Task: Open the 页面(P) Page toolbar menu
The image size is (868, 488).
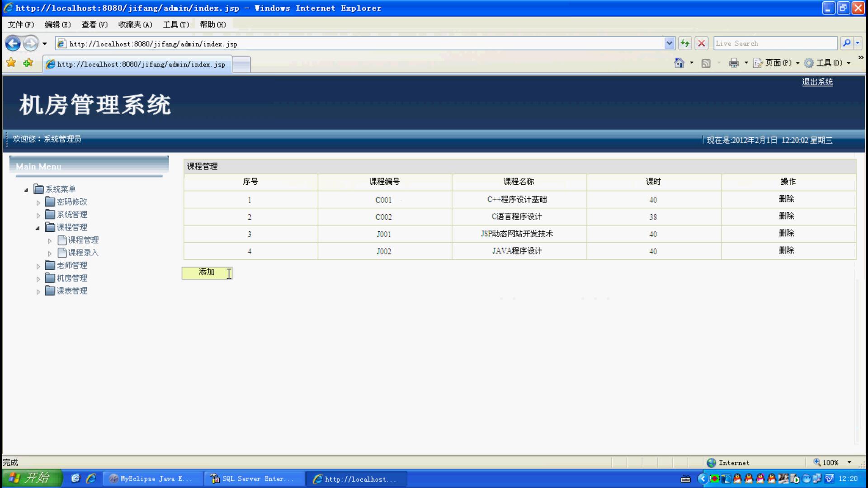Action: tap(776, 63)
